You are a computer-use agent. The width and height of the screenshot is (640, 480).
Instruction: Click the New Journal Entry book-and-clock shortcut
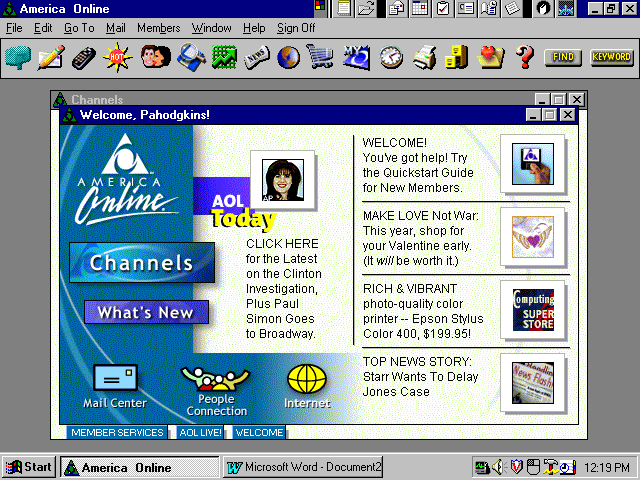click(488, 8)
